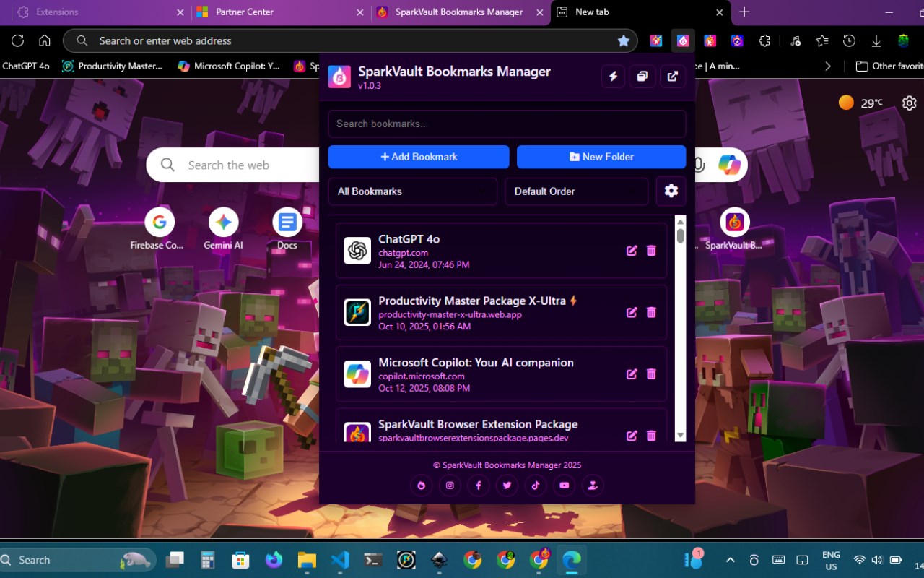This screenshot has width=924, height=578.
Task: Open the chatgpt.com bookmark link
Action: tap(403, 253)
